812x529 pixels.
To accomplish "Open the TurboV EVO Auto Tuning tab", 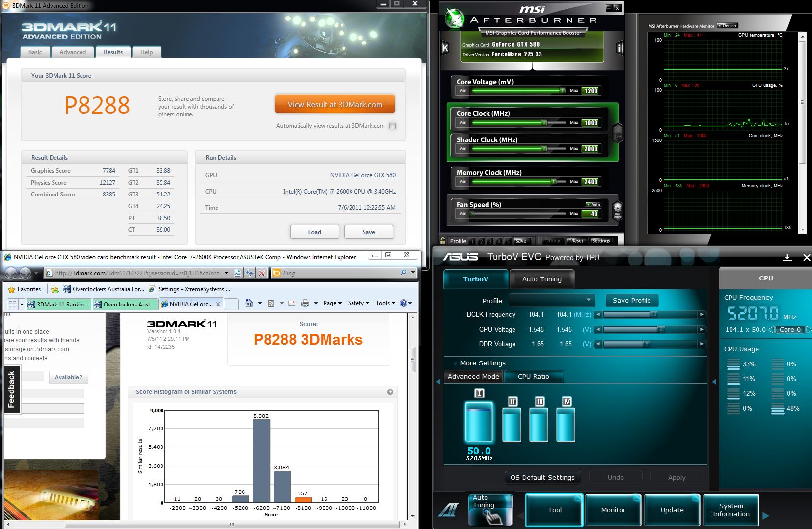I will click(541, 279).
